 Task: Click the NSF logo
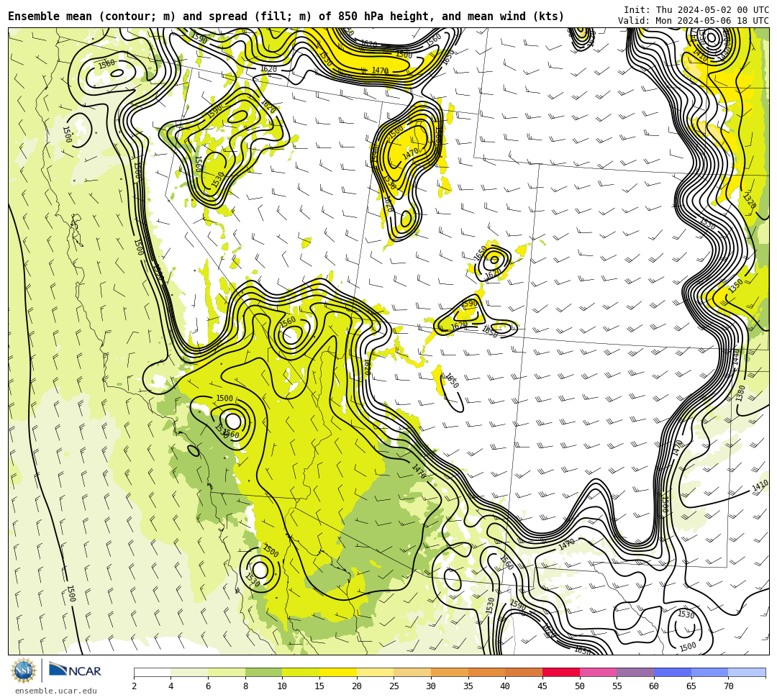[x=24, y=671]
